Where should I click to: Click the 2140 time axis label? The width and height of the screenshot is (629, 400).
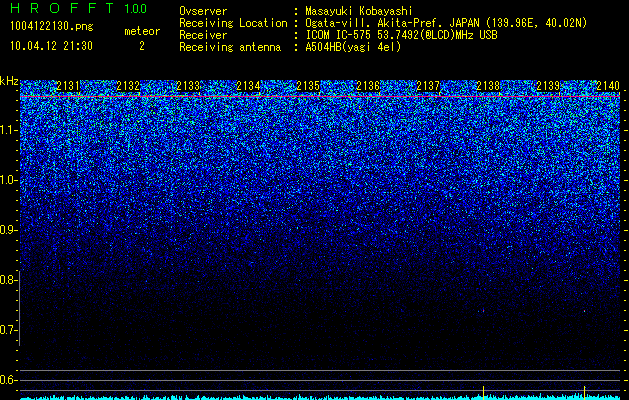[x=608, y=86]
